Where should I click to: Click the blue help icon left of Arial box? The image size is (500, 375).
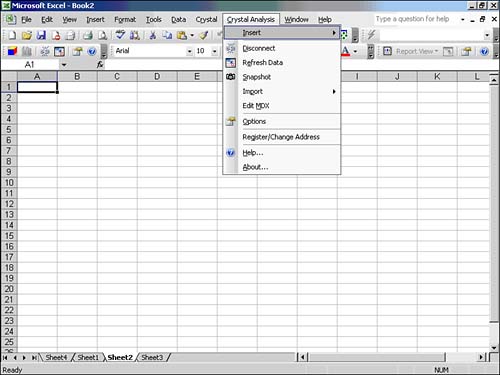coord(92,51)
